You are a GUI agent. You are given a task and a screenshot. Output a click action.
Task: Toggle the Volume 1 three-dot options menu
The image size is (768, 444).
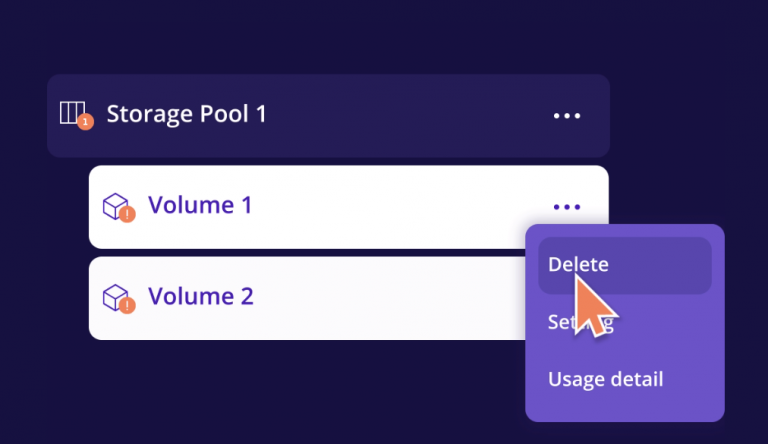click(x=567, y=207)
